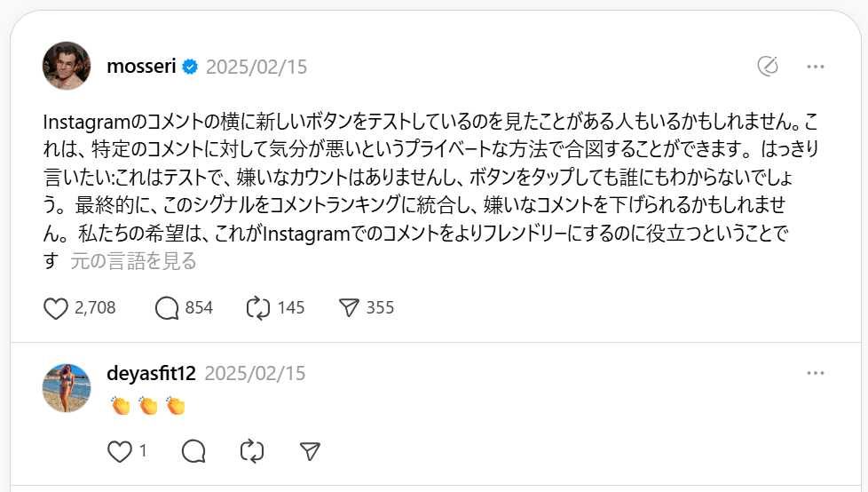Click mosseri's profile picture
The image size is (868, 492).
(x=67, y=66)
